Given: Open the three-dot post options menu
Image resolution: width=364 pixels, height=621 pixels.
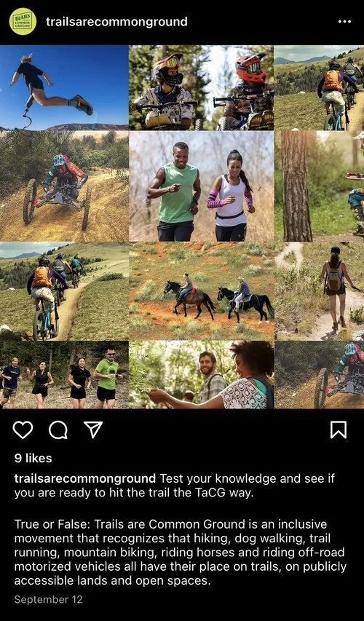Looking at the screenshot, I should (344, 21).
